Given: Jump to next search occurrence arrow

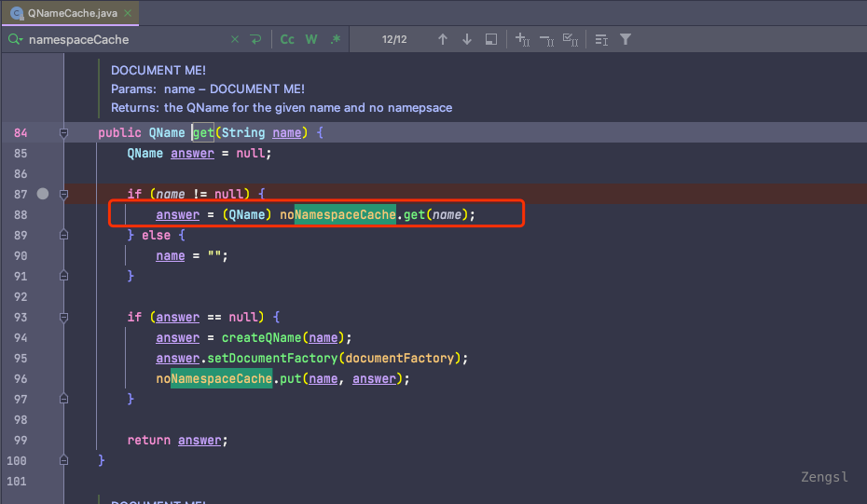Looking at the screenshot, I should click(x=467, y=39).
